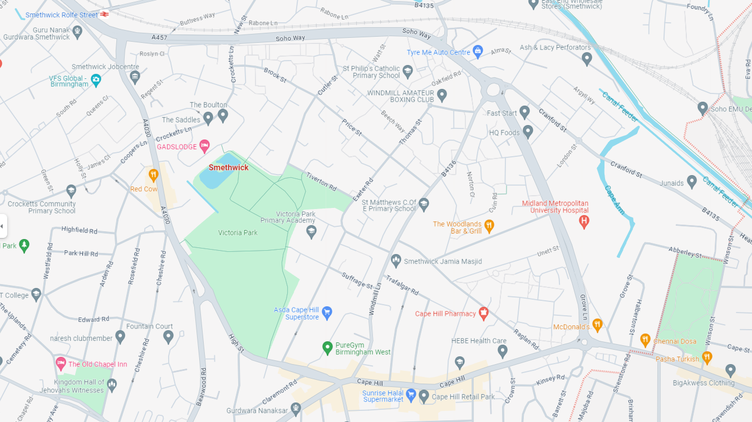Expand the collapsed side panel arrow
The height and width of the screenshot is (422, 752).
3,226
